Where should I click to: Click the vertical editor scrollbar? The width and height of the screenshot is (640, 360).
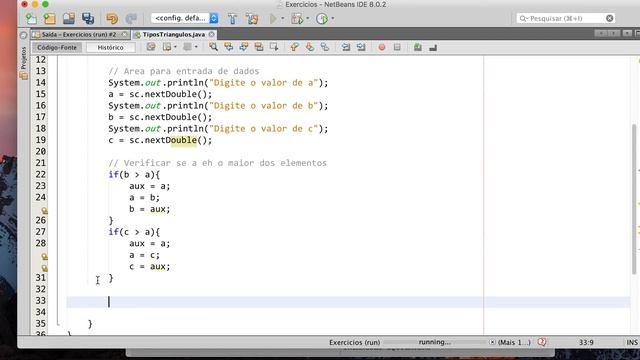(x=634, y=199)
